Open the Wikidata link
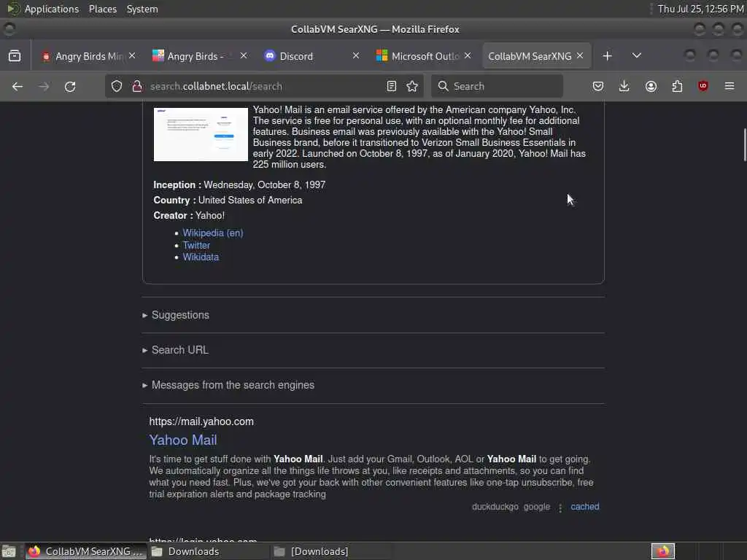747x560 pixels. pyautogui.click(x=201, y=257)
